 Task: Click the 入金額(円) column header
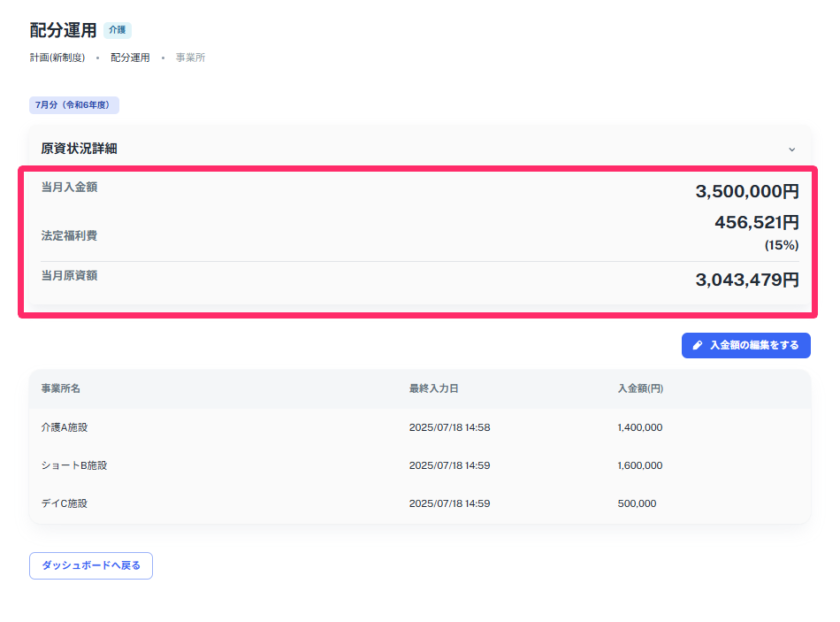(x=641, y=388)
